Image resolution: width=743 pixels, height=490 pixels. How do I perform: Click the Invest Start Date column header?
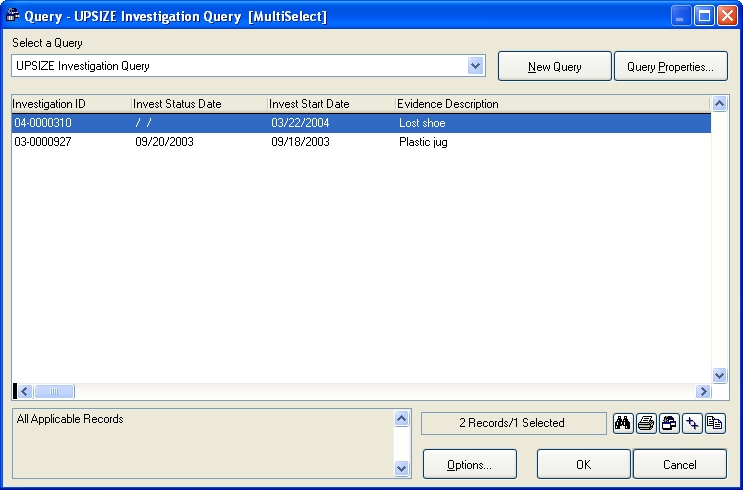click(x=332, y=104)
